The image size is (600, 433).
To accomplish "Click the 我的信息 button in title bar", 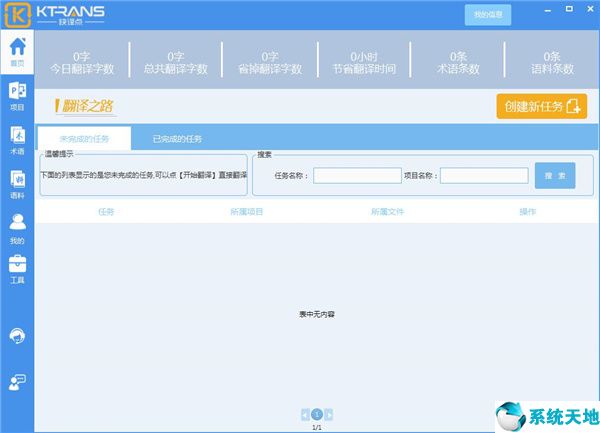I will point(488,15).
